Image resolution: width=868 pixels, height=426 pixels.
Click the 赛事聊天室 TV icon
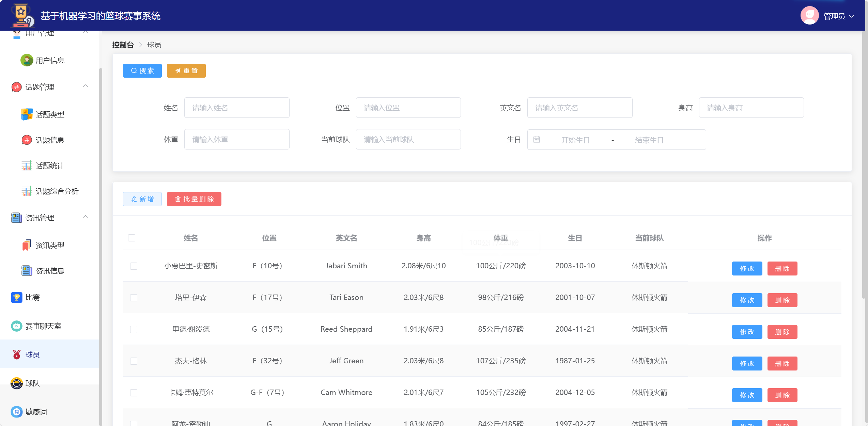point(16,326)
